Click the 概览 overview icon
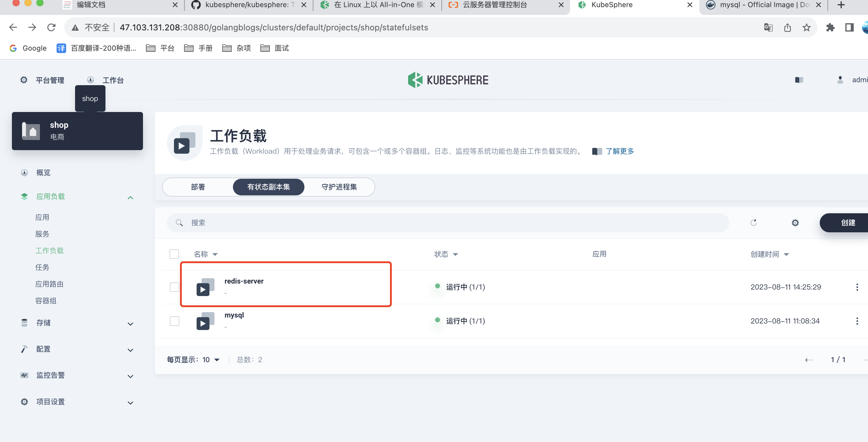This screenshot has height=442, width=868. tap(24, 172)
